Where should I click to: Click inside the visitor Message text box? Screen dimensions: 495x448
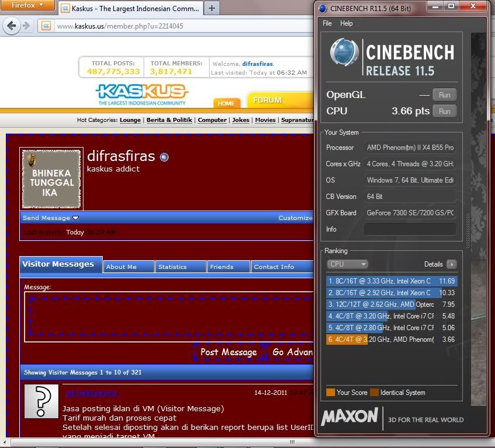[x=169, y=316]
